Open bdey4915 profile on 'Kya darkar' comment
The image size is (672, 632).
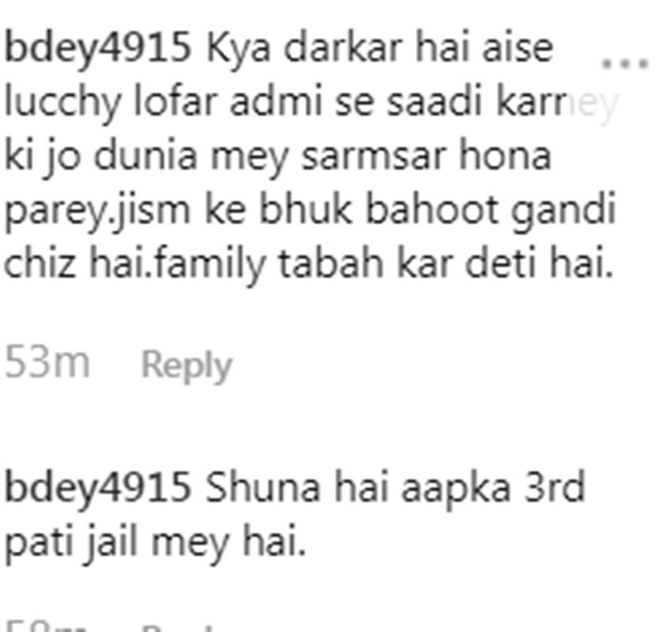point(98,48)
